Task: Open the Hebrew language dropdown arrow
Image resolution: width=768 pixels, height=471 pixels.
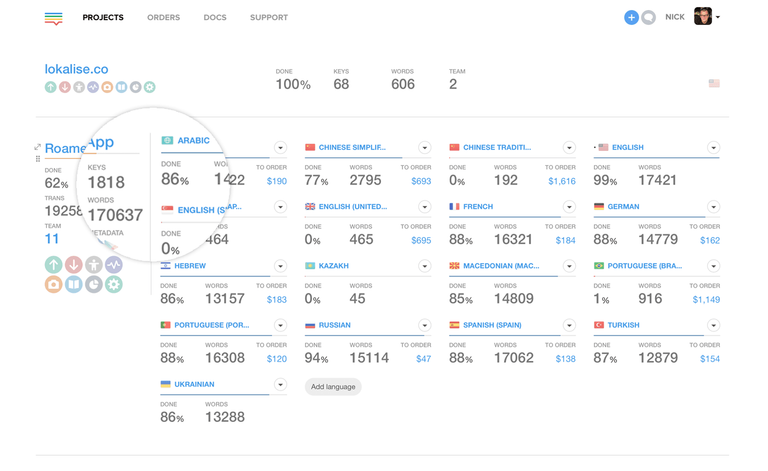Action: (x=280, y=266)
